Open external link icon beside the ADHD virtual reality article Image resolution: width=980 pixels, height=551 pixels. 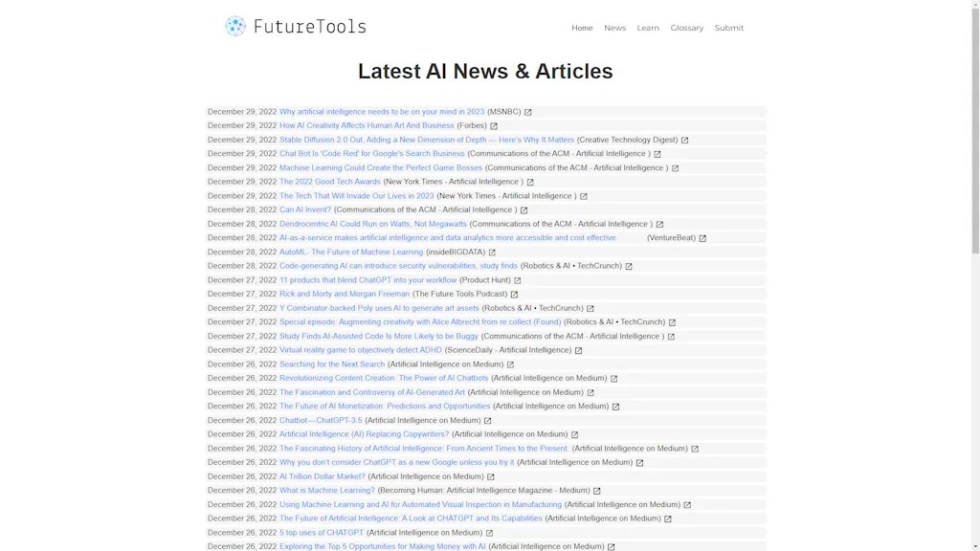click(x=579, y=350)
